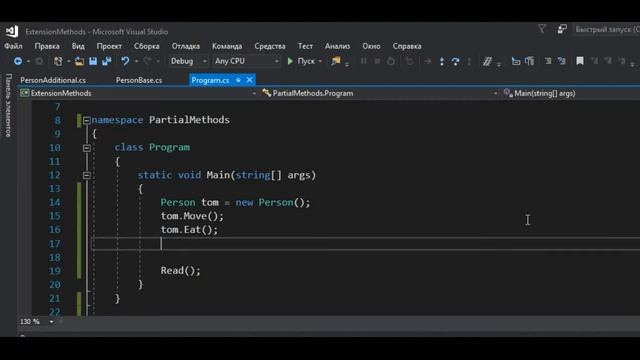Click the Find in Files folder icon
This screenshot has width=640, height=360.
point(336,61)
